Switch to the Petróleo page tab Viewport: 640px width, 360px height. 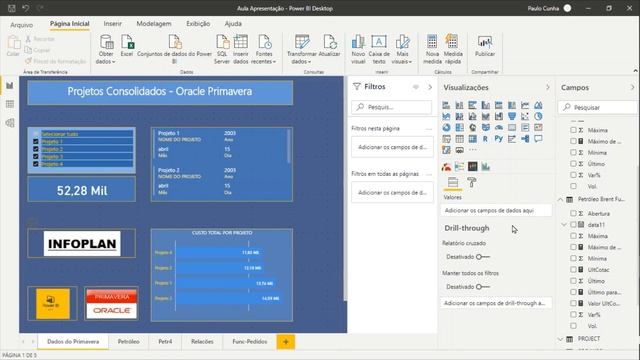pos(129,342)
